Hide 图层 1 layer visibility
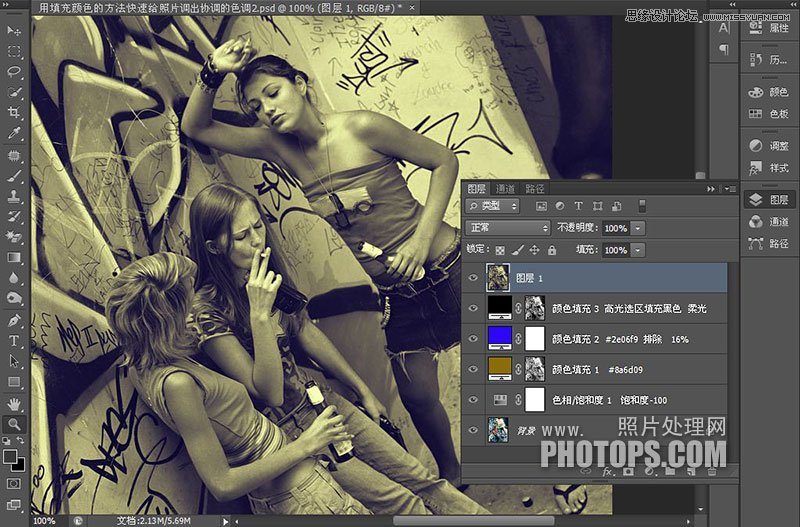 tap(473, 278)
